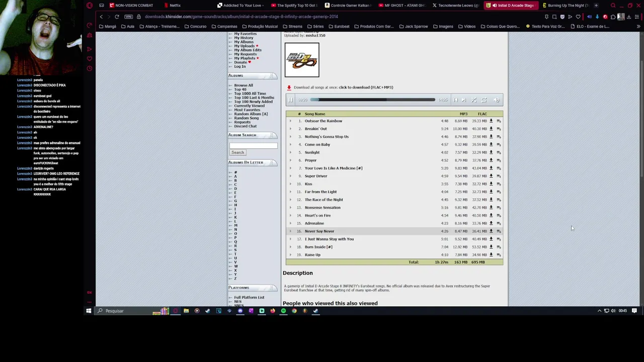Open the Discord Chat link
Viewport: 644px width, 362px height.
click(245, 126)
